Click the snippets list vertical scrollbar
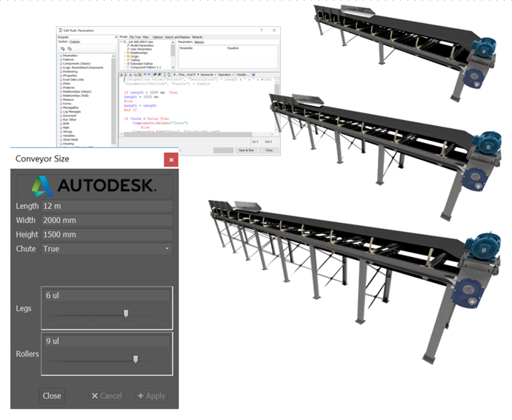 (113, 99)
